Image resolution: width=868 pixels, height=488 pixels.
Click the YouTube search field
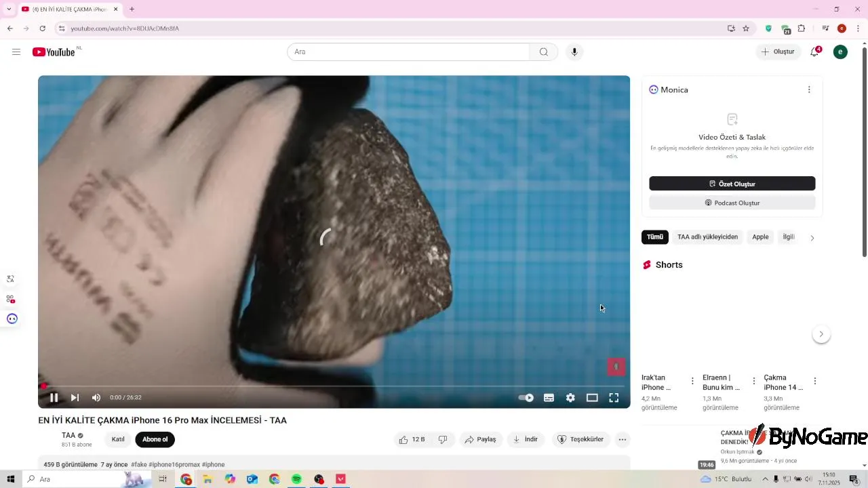coord(408,52)
